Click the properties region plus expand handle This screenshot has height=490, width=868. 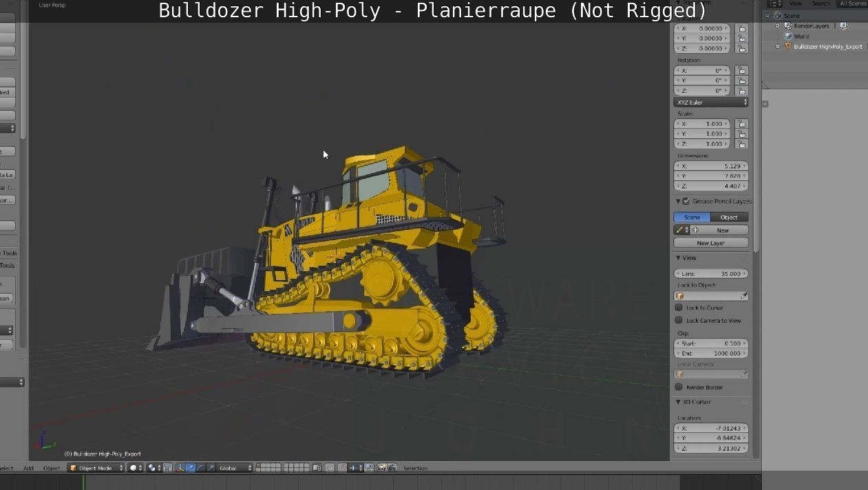tap(765, 104)
